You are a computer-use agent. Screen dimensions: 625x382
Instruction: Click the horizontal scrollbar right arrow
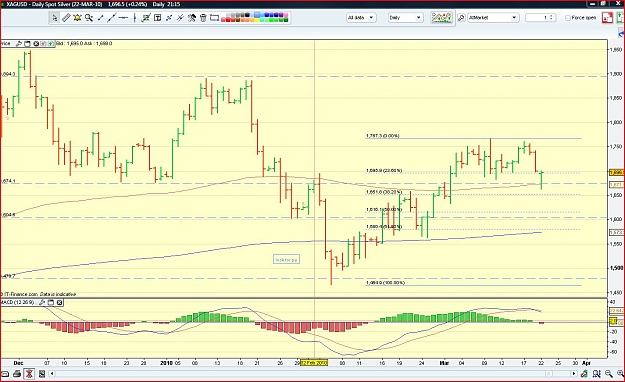tap(574, 374)
